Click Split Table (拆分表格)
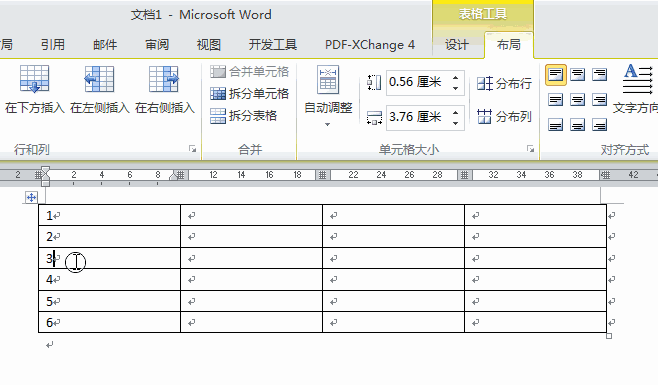This screenshot has height=385, width=658. click(x=243, y=115)
